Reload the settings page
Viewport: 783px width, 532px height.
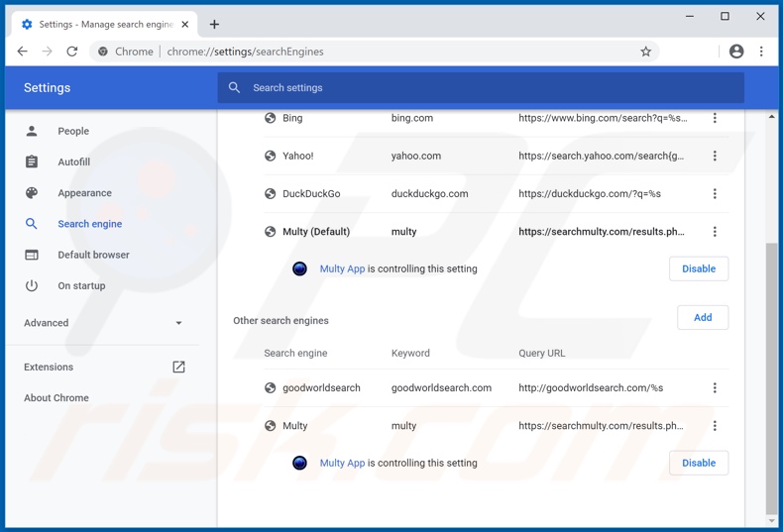[72, 52]
